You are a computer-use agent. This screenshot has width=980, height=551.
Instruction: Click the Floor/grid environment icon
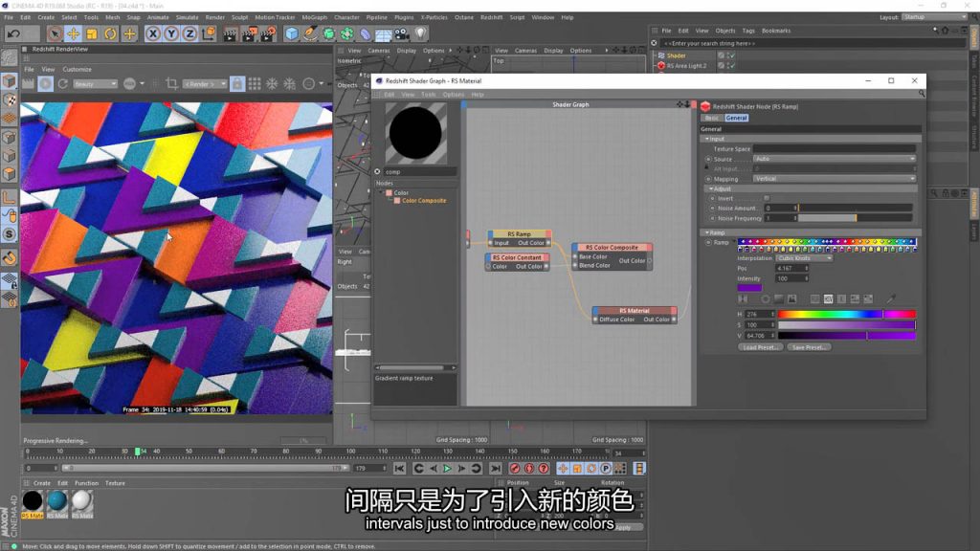tap(383, 33)
